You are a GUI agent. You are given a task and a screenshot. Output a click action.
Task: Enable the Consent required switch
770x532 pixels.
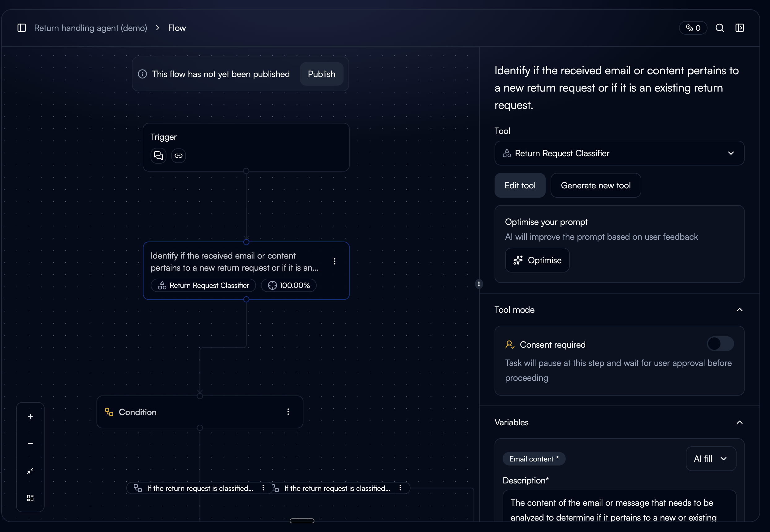click(720, 344)
